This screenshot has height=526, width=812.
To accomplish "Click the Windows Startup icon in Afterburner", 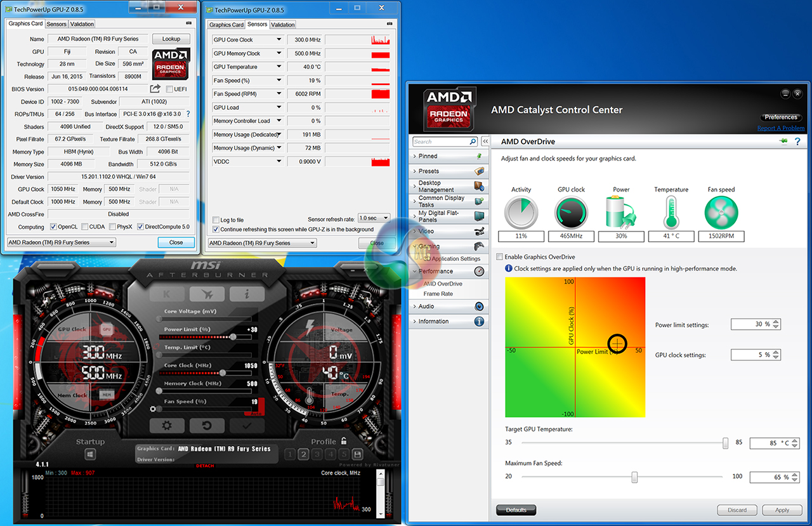I will point(90,454).
